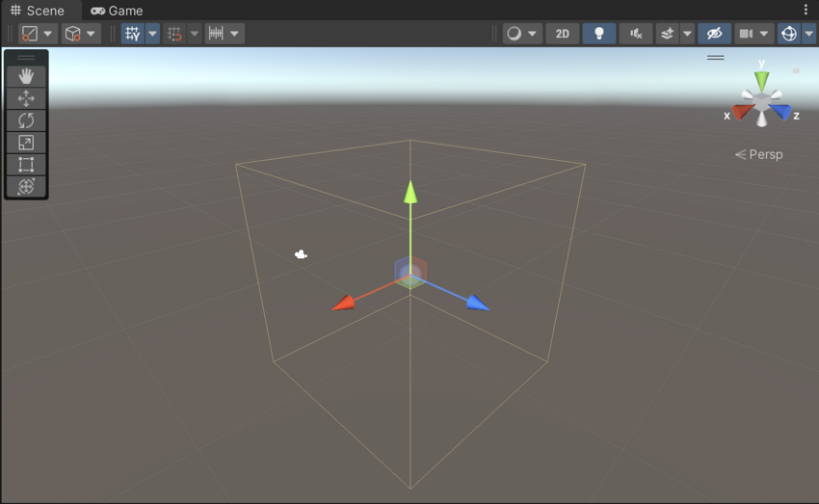
Task: Select the Move tool
Action: tap(26, 98)
